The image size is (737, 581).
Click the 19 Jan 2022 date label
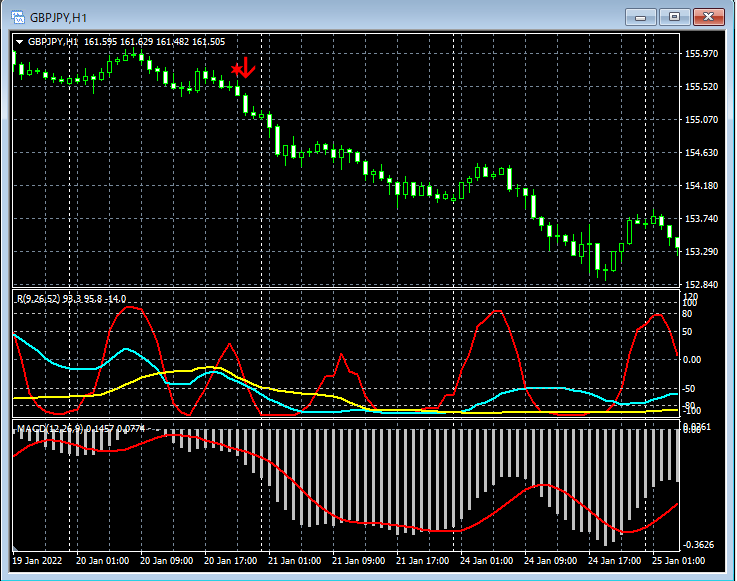[37, 561]
